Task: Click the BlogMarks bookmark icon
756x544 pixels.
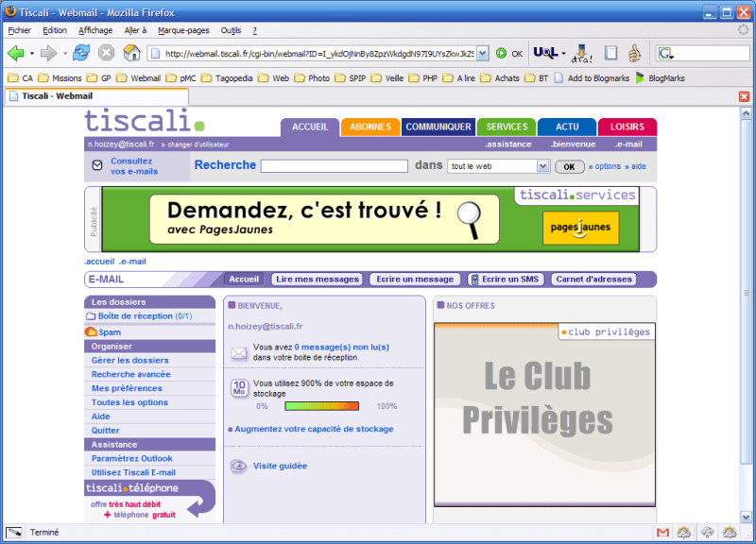Action: [640, 78]
